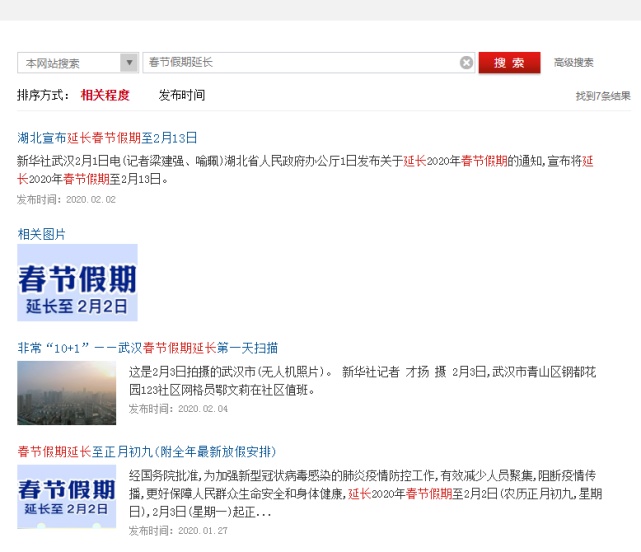Click the 找到7条结果 result count
The image size is (641, 552).
click(x=602, y=96)
